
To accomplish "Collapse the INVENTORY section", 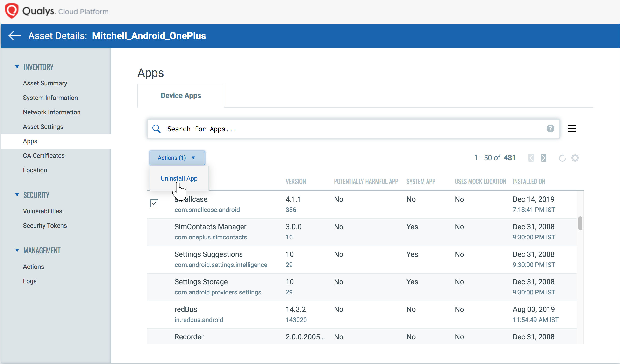I will click(17, 66).
